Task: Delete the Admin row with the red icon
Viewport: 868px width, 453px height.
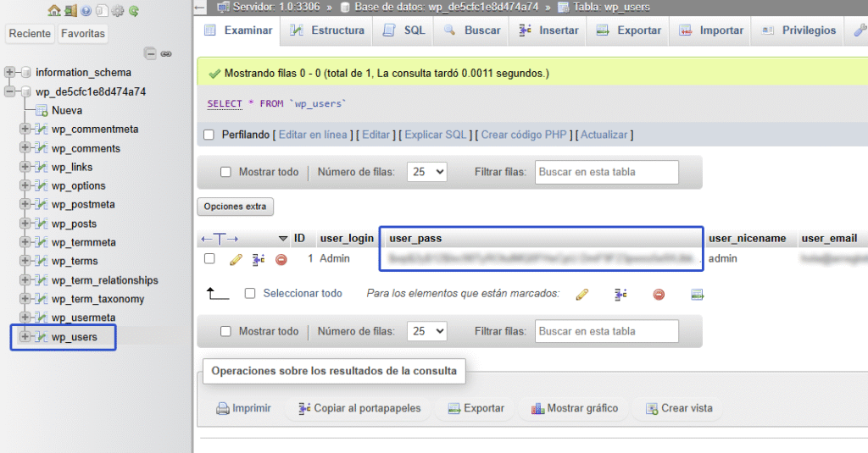Action: pos(281,259)
